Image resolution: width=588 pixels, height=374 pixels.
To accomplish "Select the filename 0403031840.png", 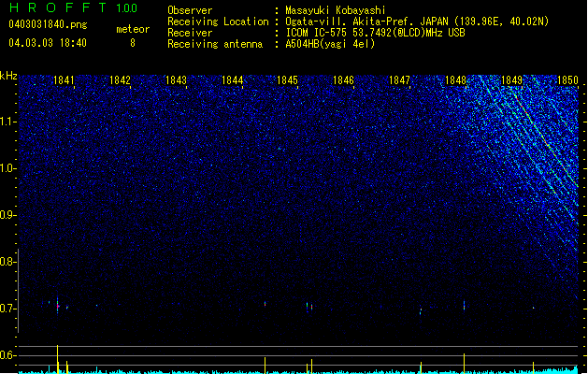I will point(48,24).
